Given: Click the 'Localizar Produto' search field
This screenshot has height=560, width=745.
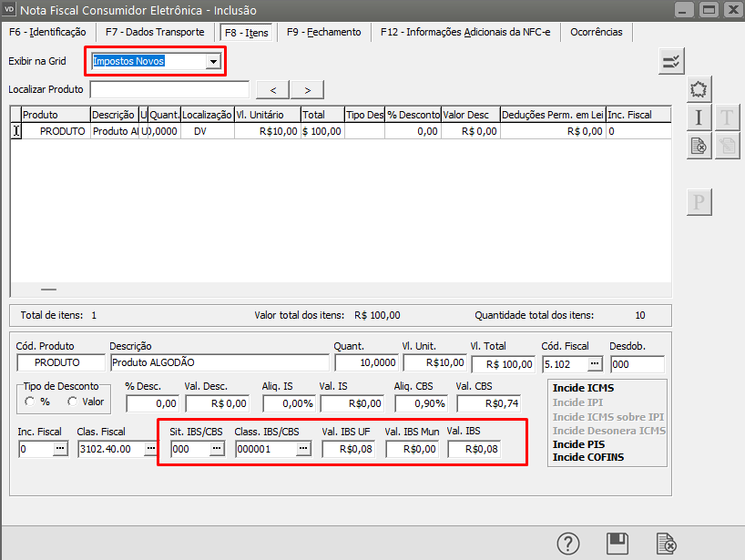Looking at the screenshot, I should 169,89.
